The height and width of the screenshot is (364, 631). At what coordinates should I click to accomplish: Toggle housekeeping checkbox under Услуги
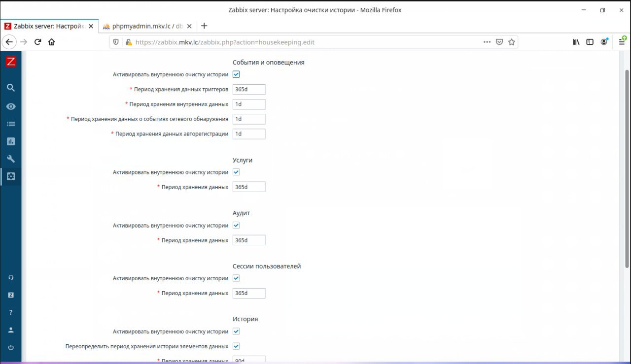pos(236,172)
